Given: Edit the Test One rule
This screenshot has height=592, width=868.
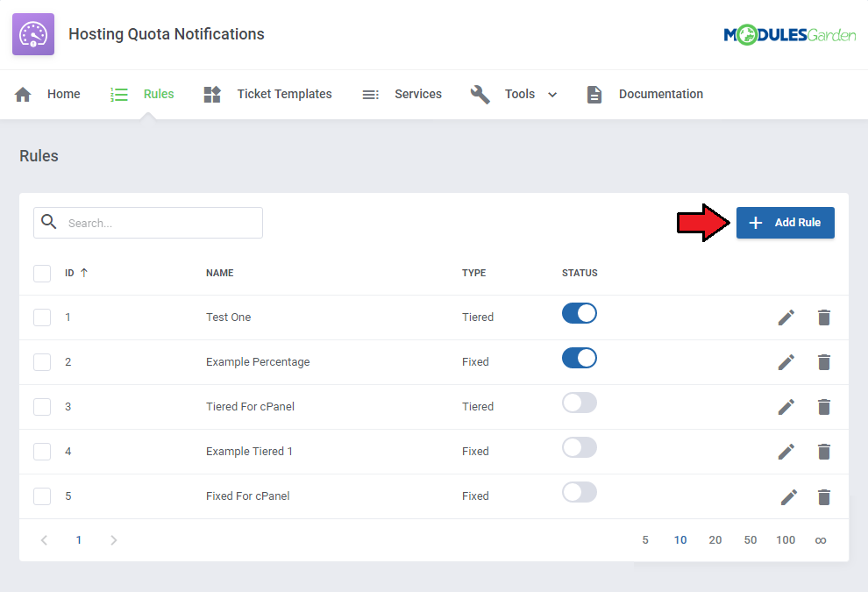Looking at the screenshot, I should pos(786,317).
